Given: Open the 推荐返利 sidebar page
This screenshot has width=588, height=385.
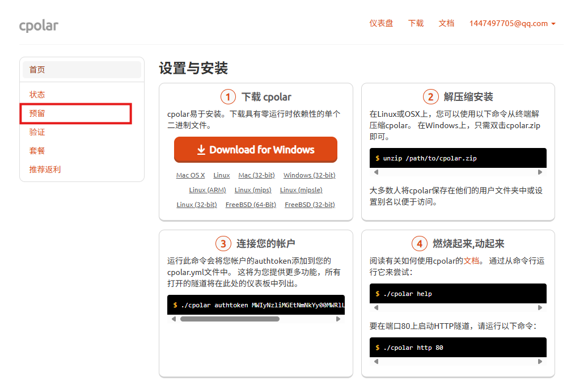Looking at the screenshot, I should (x=44, y=169).
